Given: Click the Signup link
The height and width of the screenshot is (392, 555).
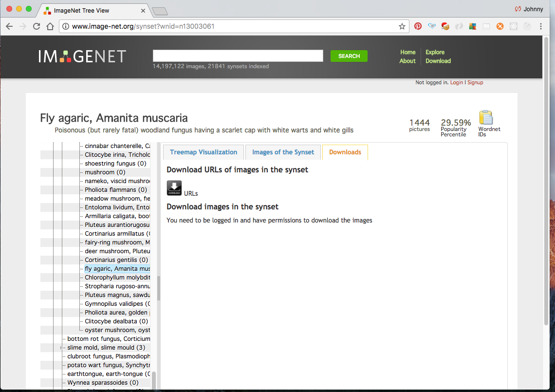Looking at the screenshot, I should tap(475, 82).
